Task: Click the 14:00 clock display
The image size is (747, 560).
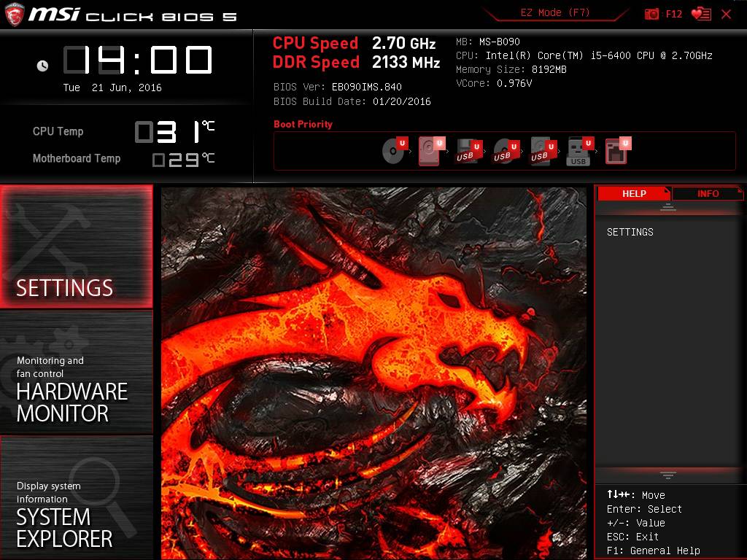Action: [x=138, y=60]
